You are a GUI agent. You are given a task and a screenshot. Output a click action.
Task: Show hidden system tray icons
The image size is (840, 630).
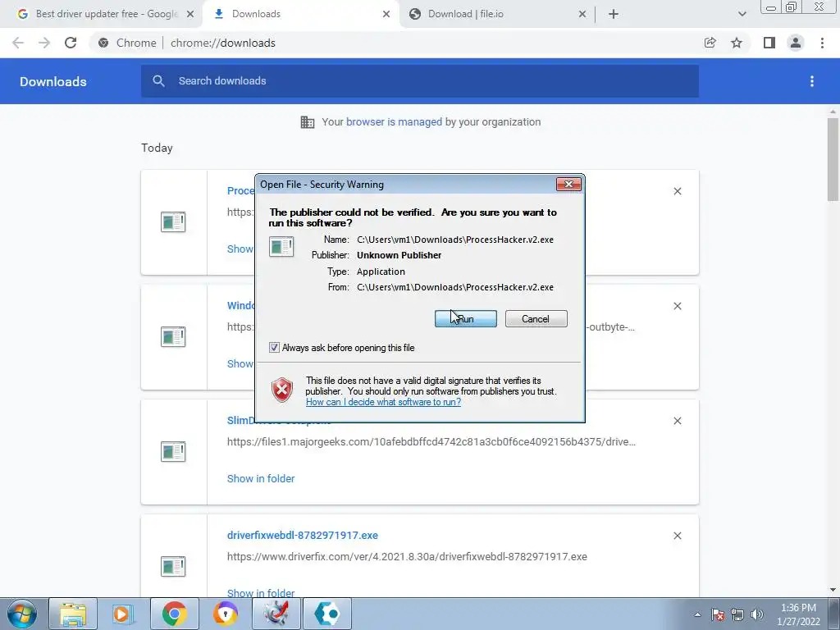pyautogui.click(x=697, y=614)
